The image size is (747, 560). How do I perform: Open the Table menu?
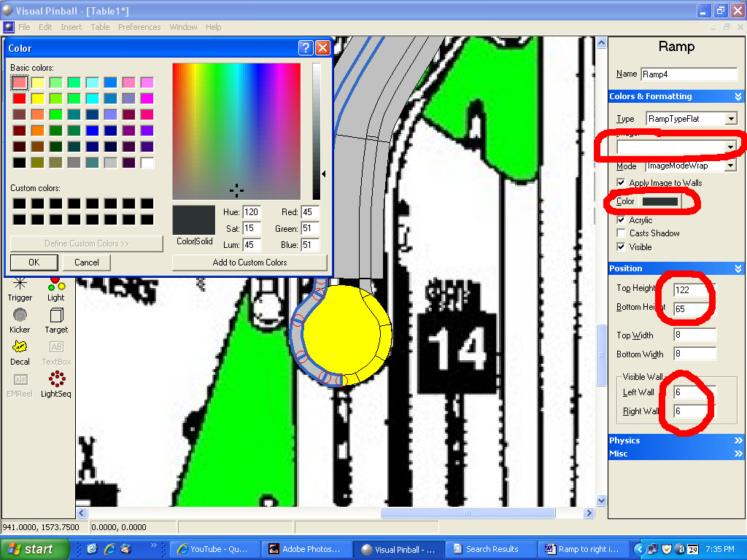pos(100,27)
